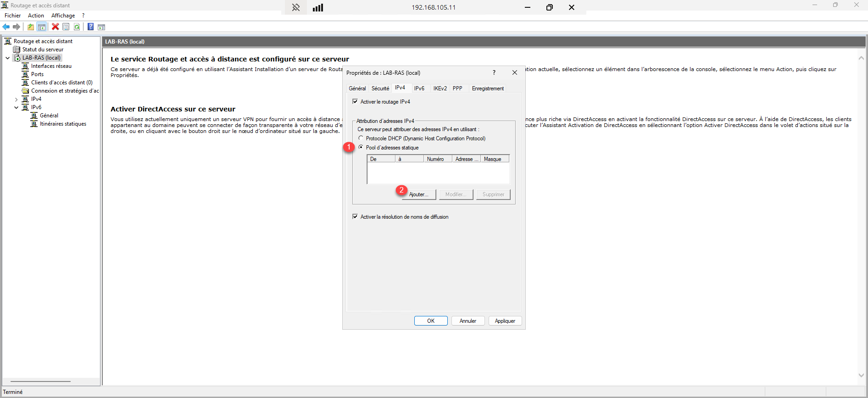
Task: Click the left pane horizontal scrollbar
Action: tap(40, 381)
